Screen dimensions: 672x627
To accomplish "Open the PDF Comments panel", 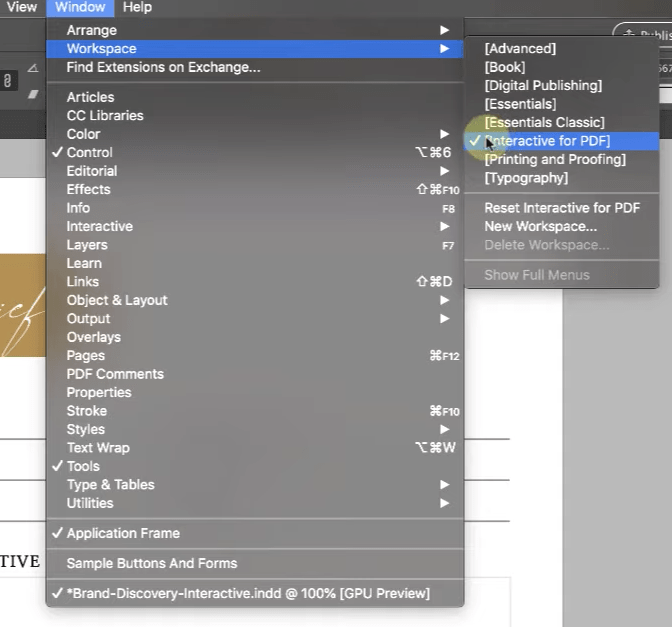I will pos(255,374).
